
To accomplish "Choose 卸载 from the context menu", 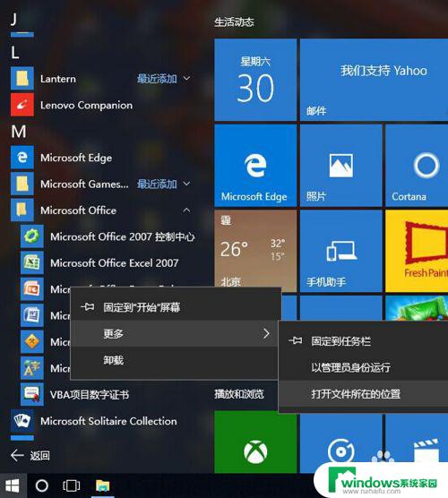I will 174,360.
